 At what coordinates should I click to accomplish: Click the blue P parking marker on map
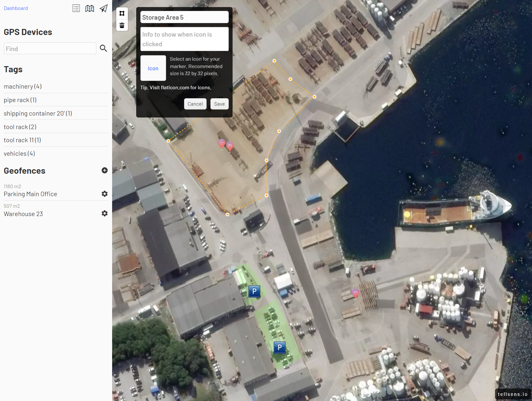pos(254,291)
